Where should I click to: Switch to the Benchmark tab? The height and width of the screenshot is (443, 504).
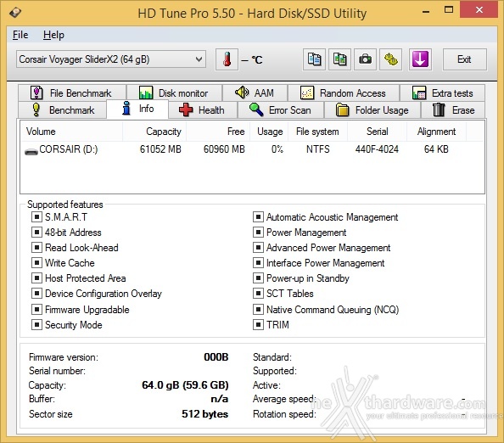(62, 110)
